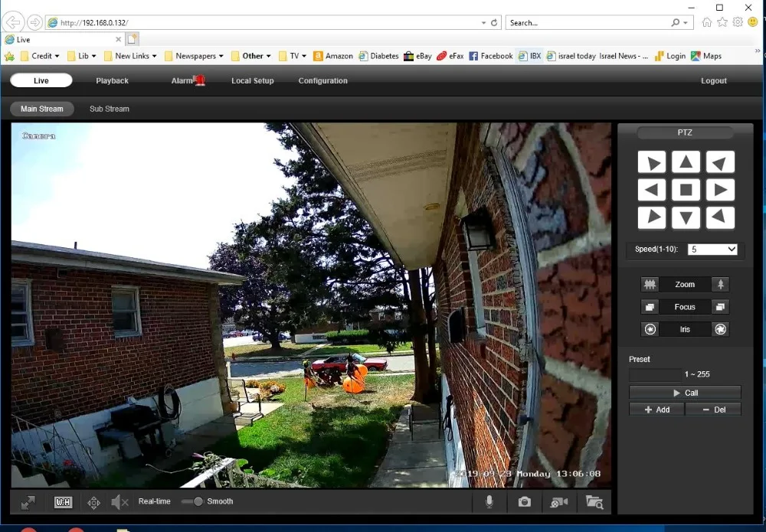The height and width of the screenshot is (532, 766).
Task: Expand the New Links favorites folder
Action: [130, 56]
